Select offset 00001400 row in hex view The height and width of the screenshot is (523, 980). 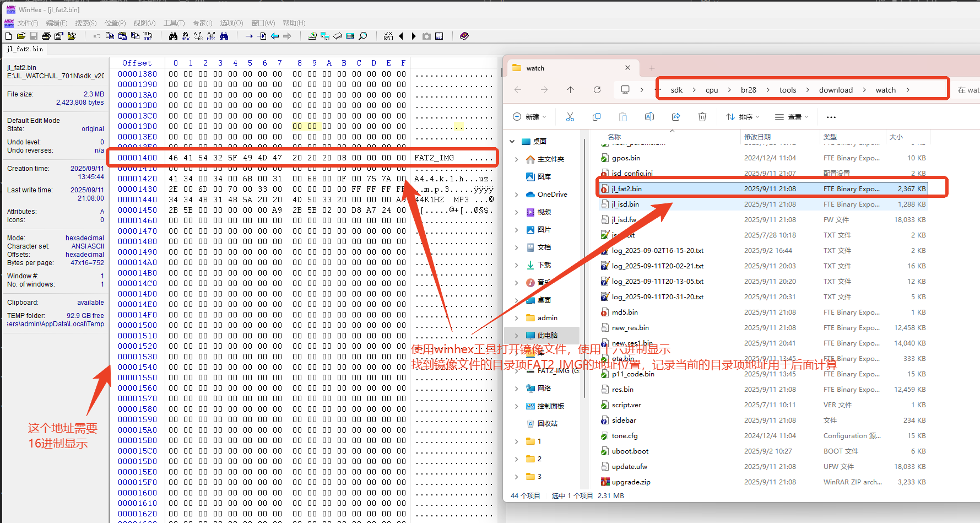302,158
